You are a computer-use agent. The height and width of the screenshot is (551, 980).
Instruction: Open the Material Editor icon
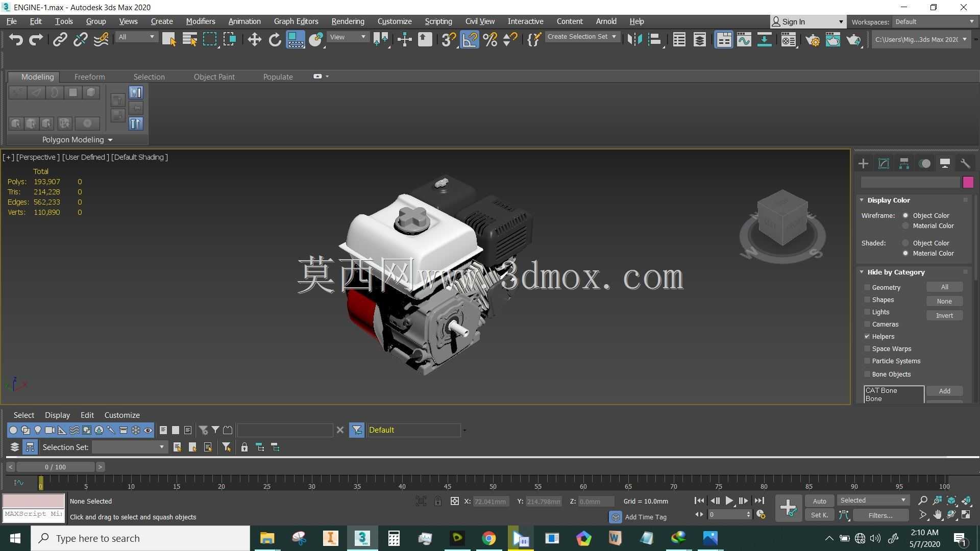tap(788, 39)
